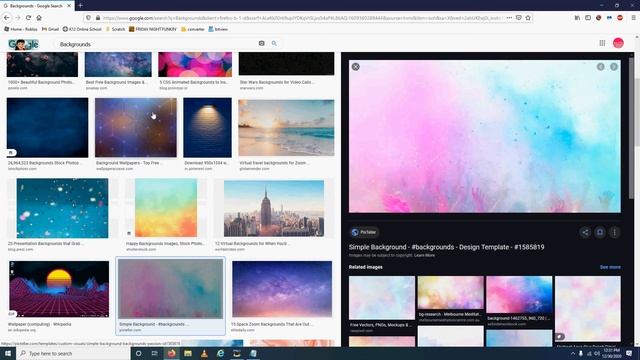Viewport: 640px width, 360px height.
Task: Select the teal bokeh presentation thumbnail
Action: click(x=62, y=208)
